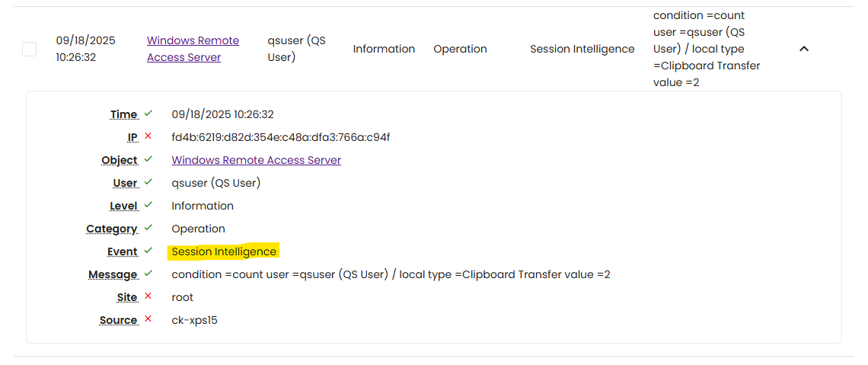Click the IPv6 address value
Screen dimensions: 868x365
(x=280, y=137)
